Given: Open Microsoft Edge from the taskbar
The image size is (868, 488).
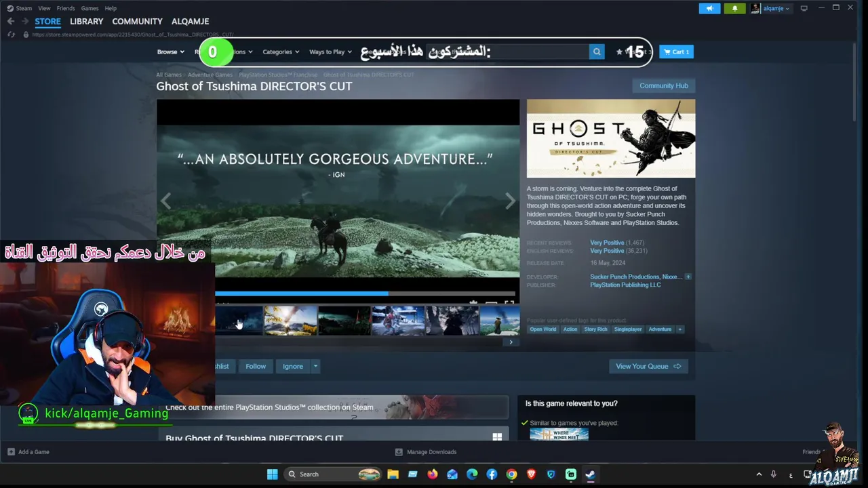Looking at the screenshot, I should coord(472,474).
